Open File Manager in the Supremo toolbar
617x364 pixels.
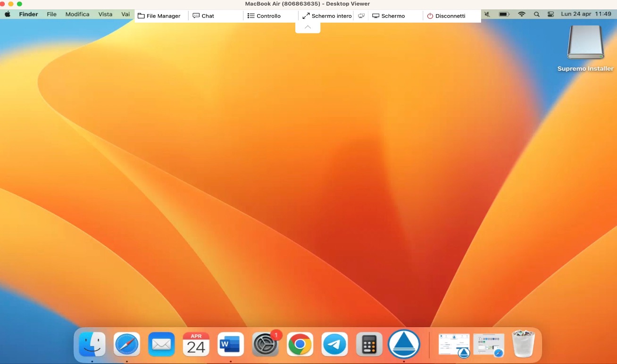tap(159, 16)
